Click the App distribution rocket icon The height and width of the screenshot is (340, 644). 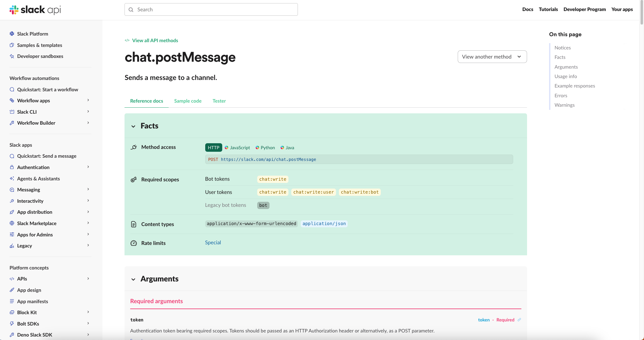coord(12,212)
